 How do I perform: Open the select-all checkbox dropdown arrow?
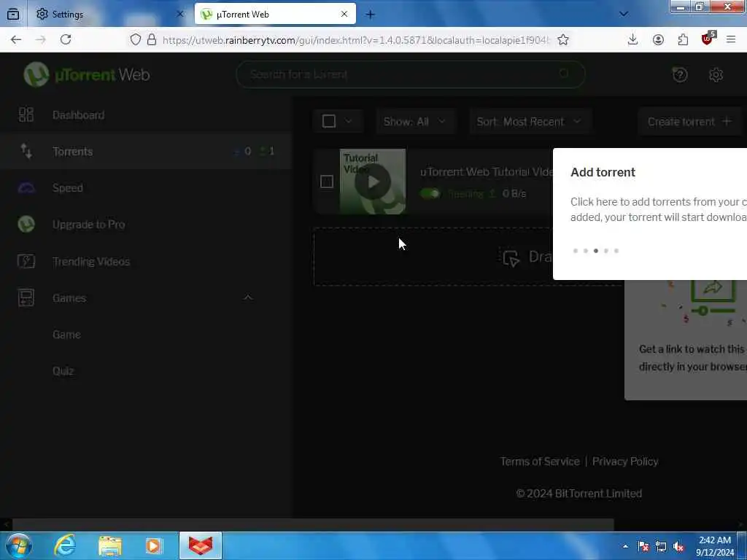click(349, 121)
